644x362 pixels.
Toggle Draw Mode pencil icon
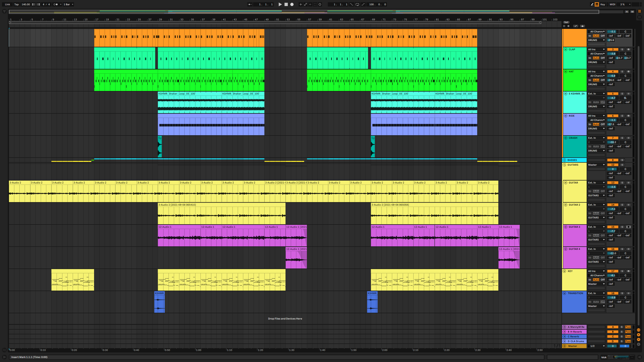tap(592, 4)
